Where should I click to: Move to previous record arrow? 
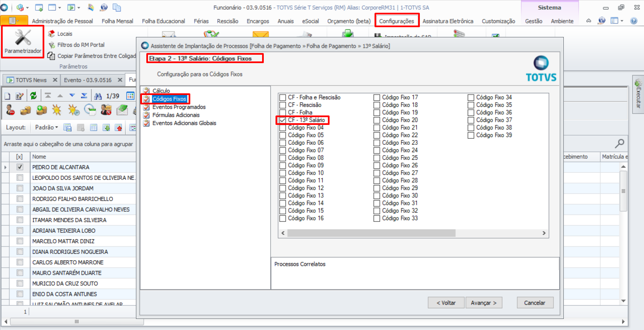pos(60,96)
